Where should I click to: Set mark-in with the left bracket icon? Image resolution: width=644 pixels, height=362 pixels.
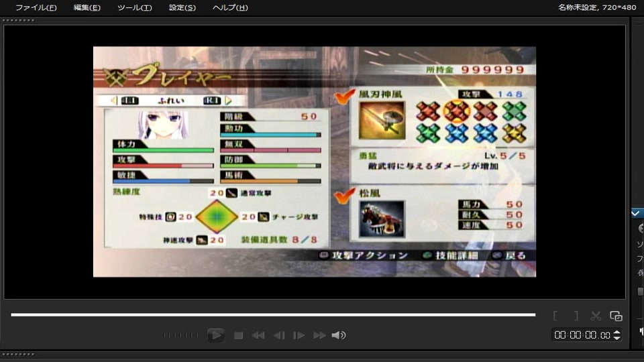pos(555,316)
